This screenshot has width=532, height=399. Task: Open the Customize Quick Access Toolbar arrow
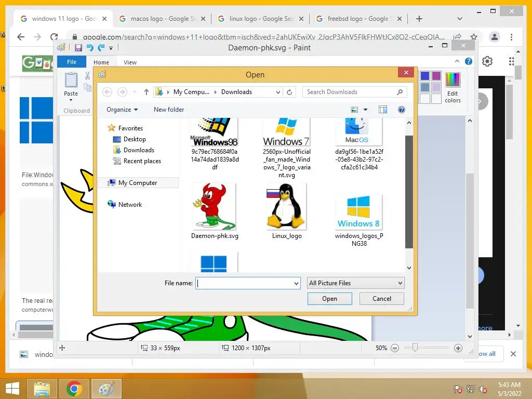coord(111,48)
